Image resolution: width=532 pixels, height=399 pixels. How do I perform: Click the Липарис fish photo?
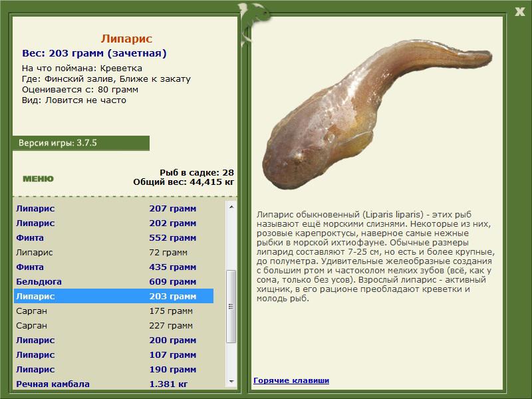click(376, 114)
